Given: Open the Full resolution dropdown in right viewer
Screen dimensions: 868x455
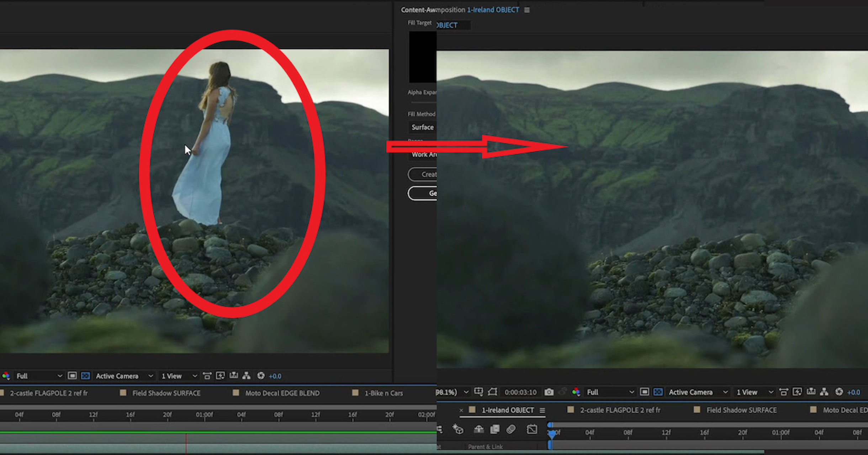Looking at the screenshot, I should [610, 392].
